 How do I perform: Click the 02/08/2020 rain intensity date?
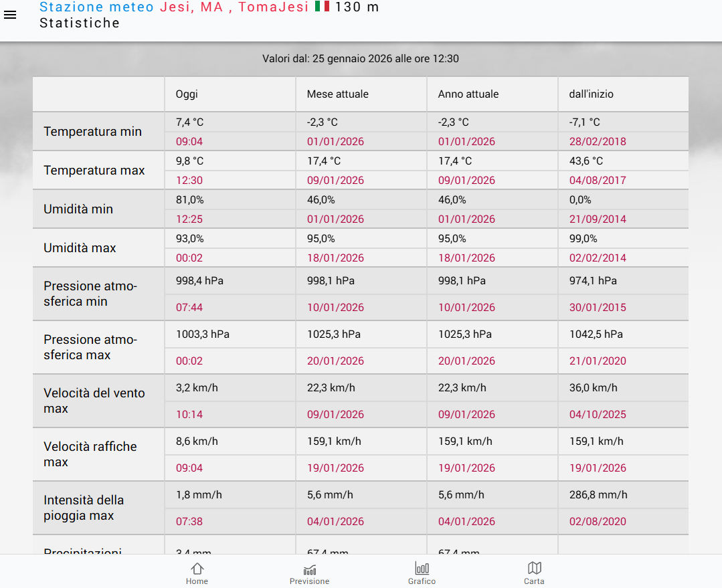(x=598, y=522)
